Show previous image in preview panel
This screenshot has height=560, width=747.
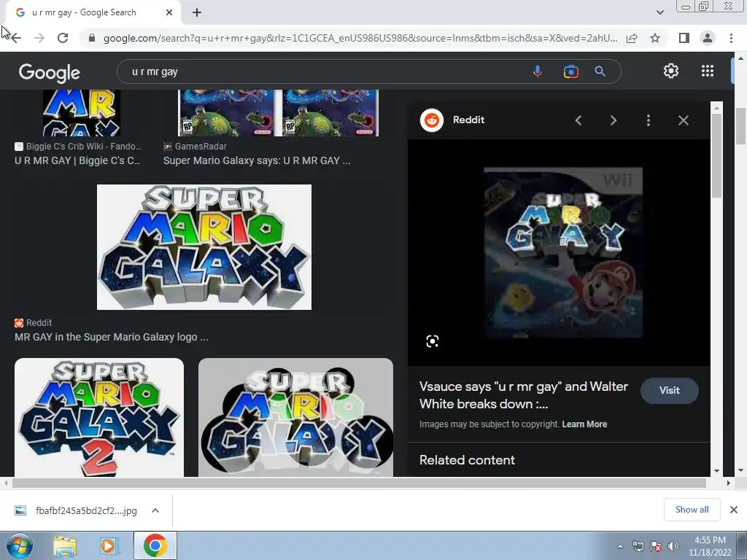point(578,120)
